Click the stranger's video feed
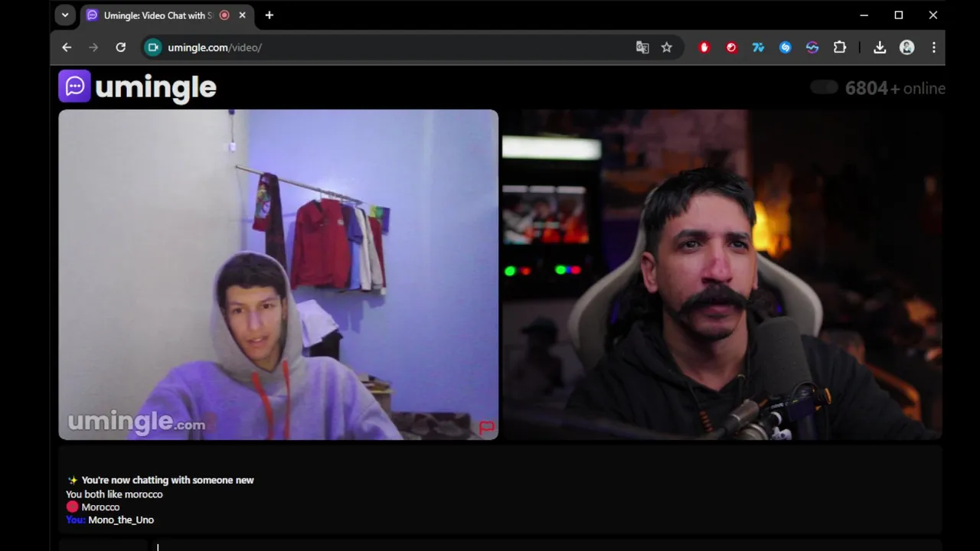Viewport: 980px width, 551px height. click(x=278, y=275)
